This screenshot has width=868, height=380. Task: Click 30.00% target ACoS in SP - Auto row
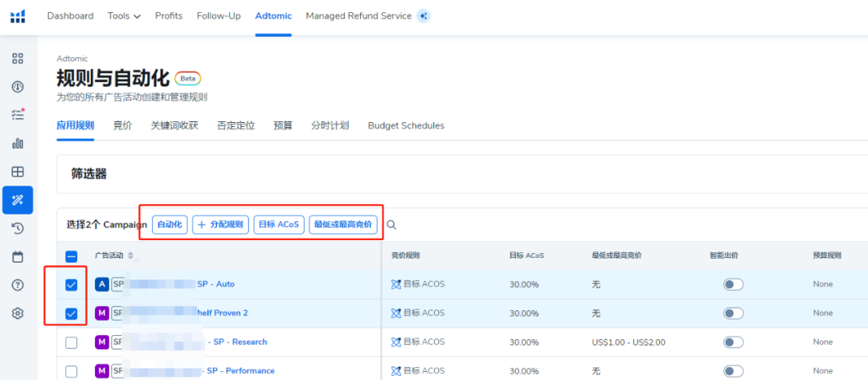524,284
